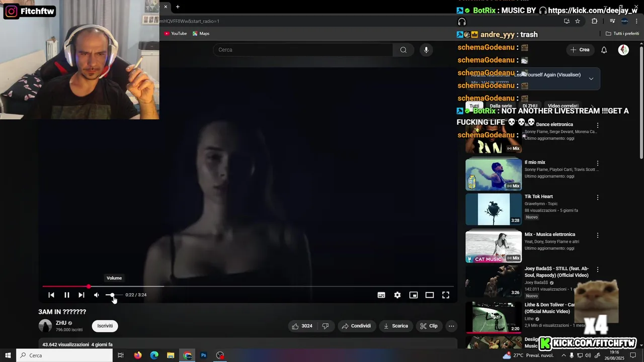This screenshot has width=644, height=362.
Task: Launch Firefox from the taskbar
Action: pos(138,355)
